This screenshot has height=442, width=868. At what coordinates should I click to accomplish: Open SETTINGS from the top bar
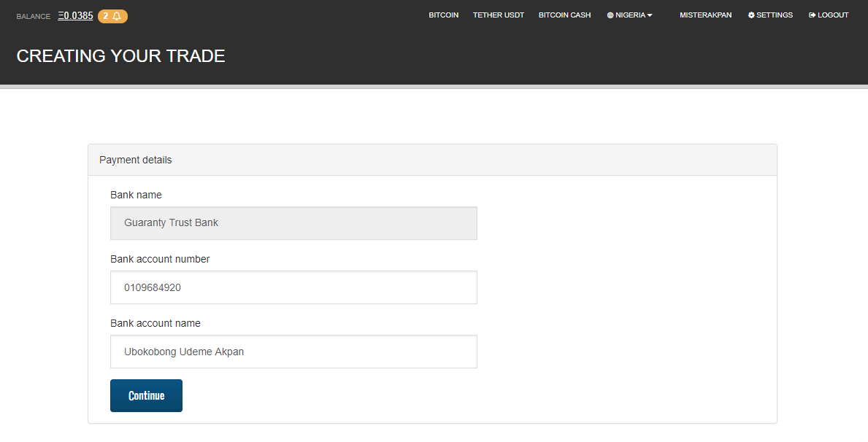pos(770,15)
